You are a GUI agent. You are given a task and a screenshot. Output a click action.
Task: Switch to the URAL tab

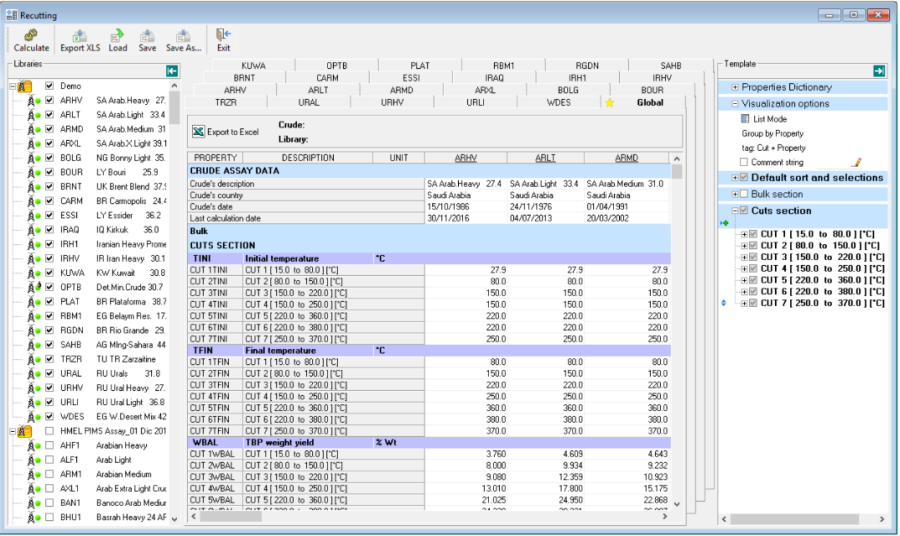(308, 102)
